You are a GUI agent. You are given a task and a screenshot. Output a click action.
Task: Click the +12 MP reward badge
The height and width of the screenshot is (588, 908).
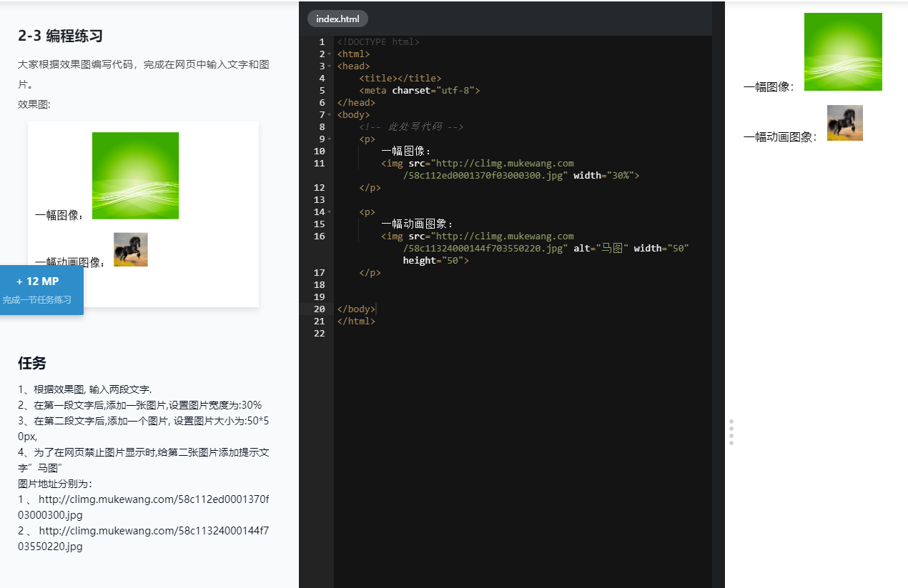point(41,289)
